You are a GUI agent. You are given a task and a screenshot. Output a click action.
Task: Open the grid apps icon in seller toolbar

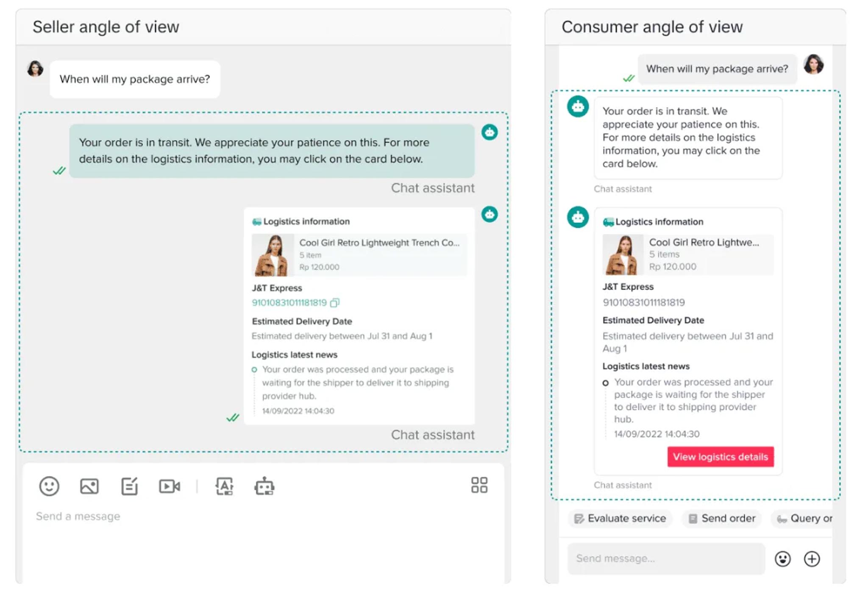479,485
